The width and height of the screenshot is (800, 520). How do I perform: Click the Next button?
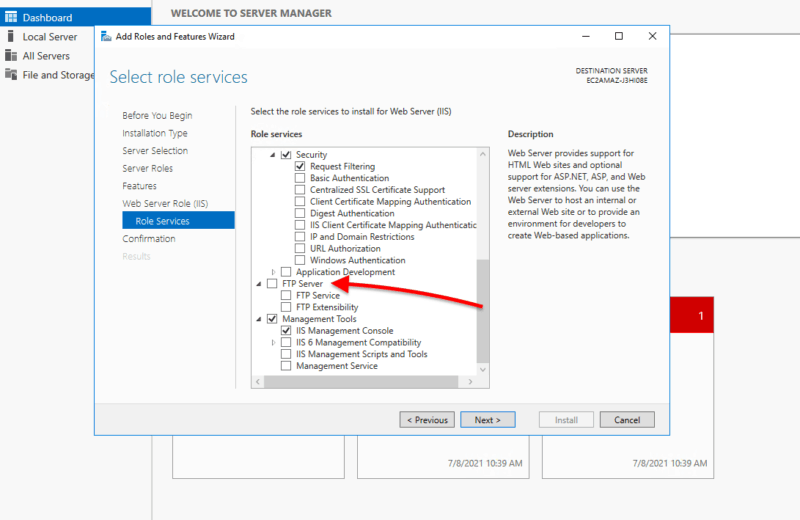pos(488,420)
